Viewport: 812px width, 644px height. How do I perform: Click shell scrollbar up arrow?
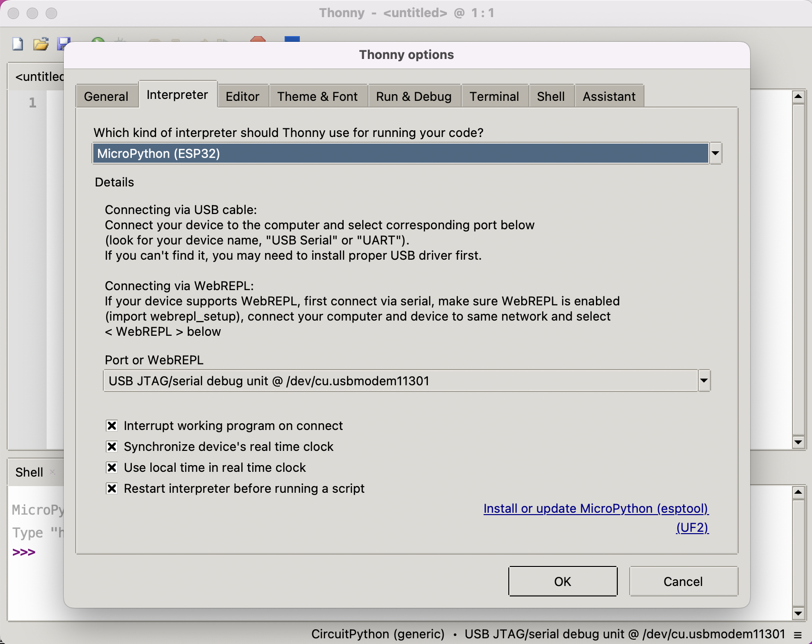coord(798,491)
